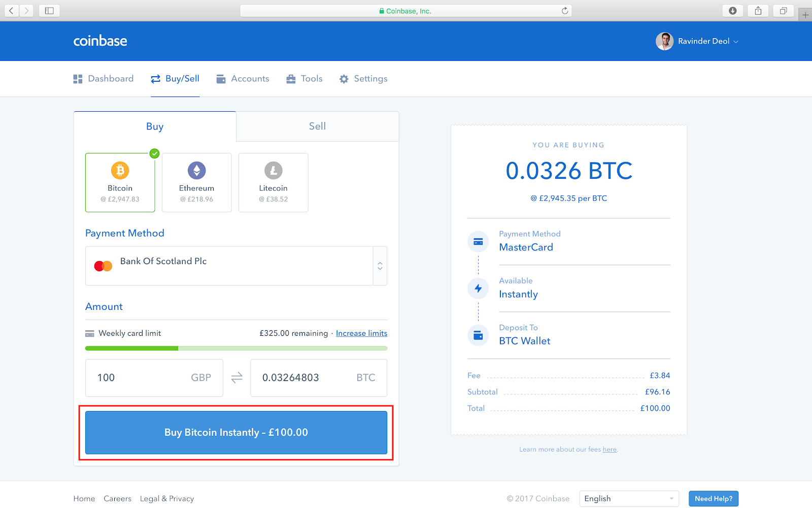This screenshot has width=812, height=508.
Task: Click the Settings gear icon
Action: 344,79
